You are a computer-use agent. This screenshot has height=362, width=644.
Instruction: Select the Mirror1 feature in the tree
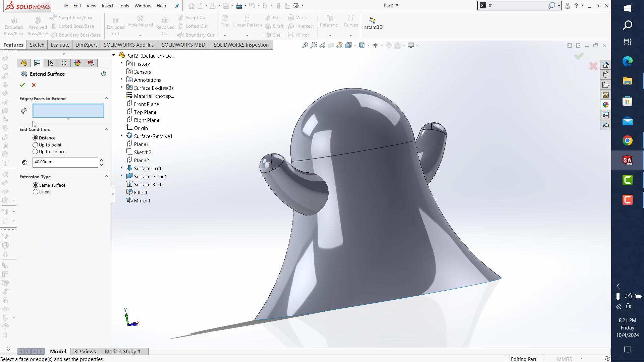click(142, 200)
